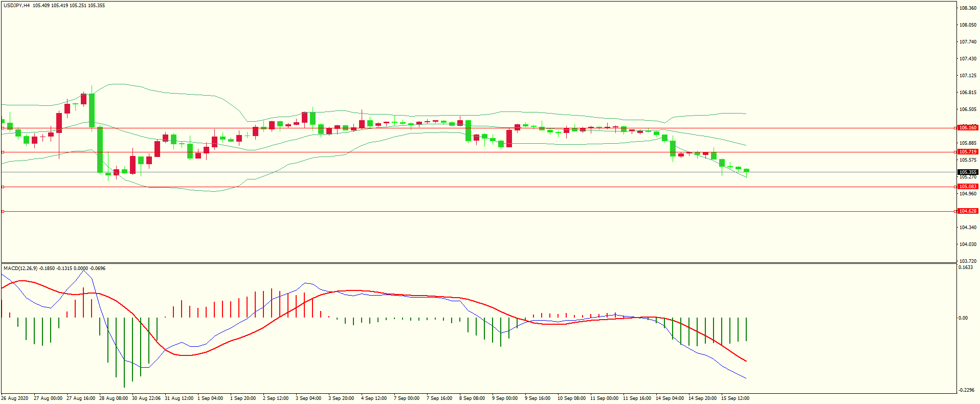
Task: Select the red 104.628 price level tag
Action: [968, 211]
